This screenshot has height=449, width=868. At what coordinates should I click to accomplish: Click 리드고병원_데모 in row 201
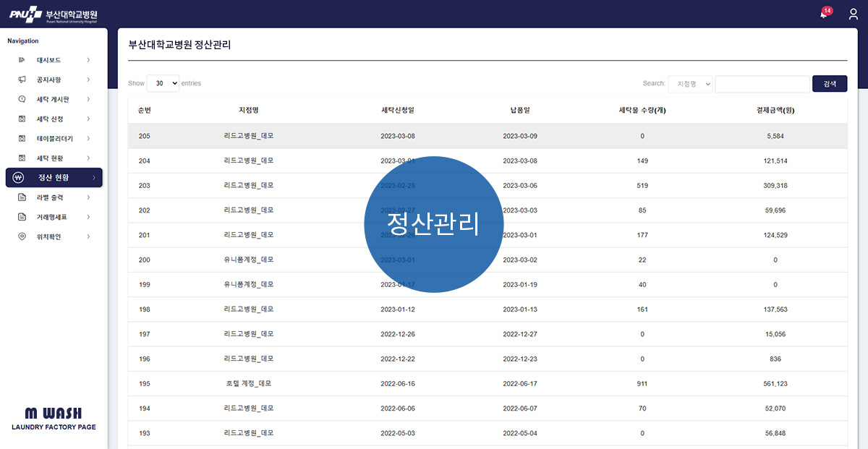tap(249, 235)
